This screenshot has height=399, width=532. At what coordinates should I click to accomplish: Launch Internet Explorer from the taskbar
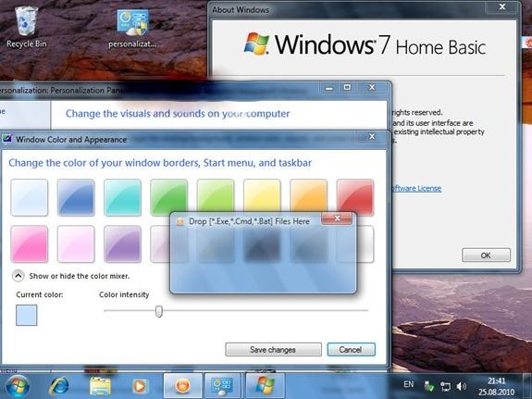pos(58,386)
